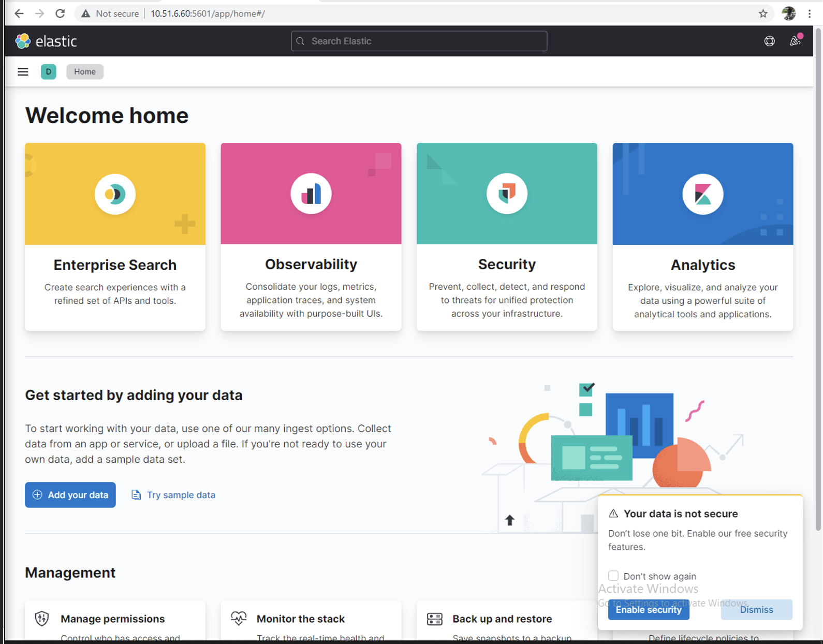
Task: Click the Not secure warning icon
Action: click(86, 13)
